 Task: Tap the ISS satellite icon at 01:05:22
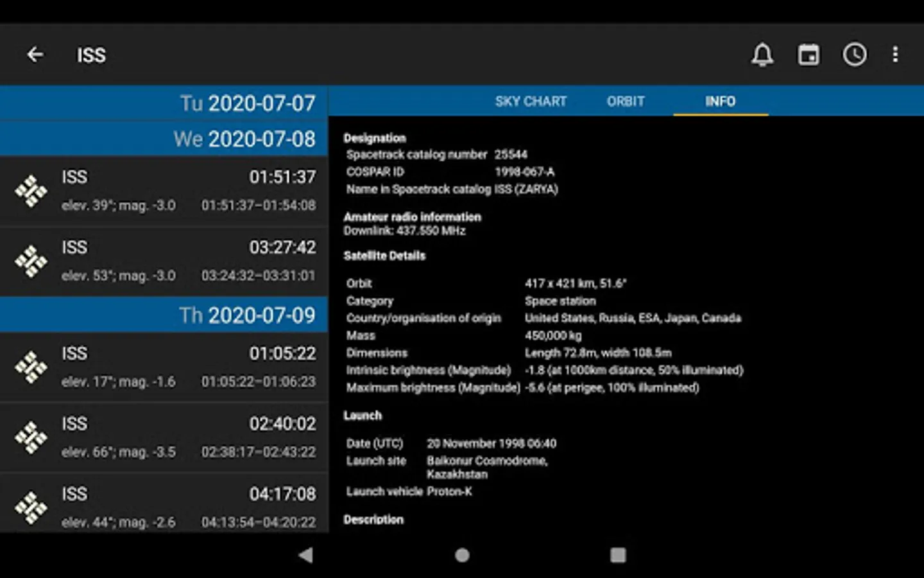click(31, 367)
